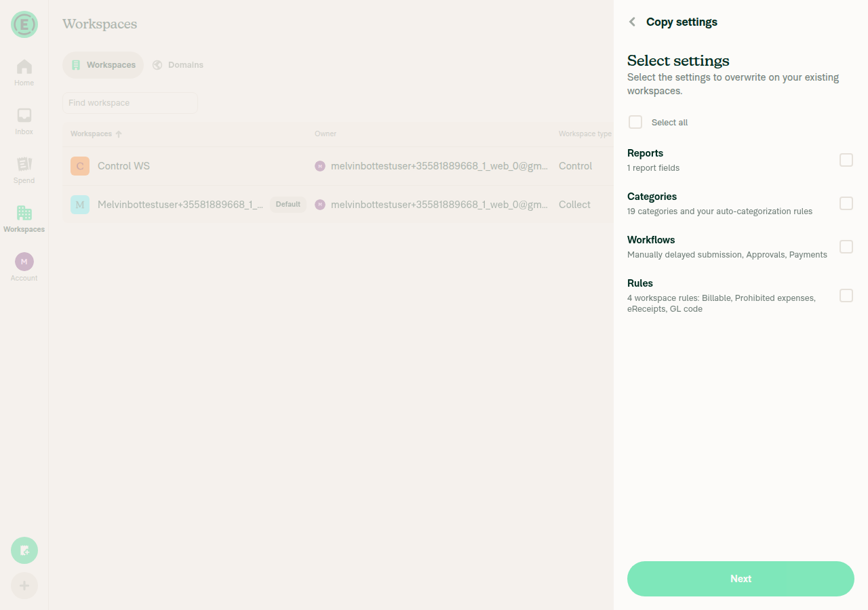868x610 pixels.
Task: Tick the Reports checkbox
Action: click(x=846, y=160)
